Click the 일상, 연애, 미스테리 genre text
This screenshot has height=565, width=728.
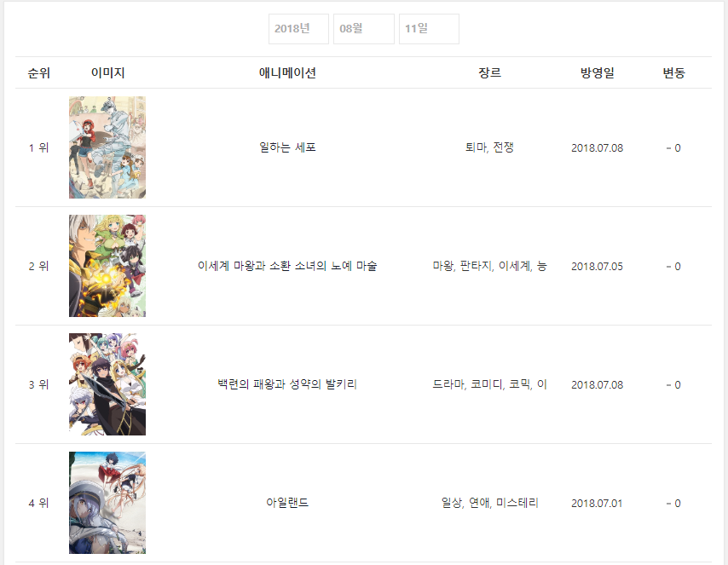[490, 503]
